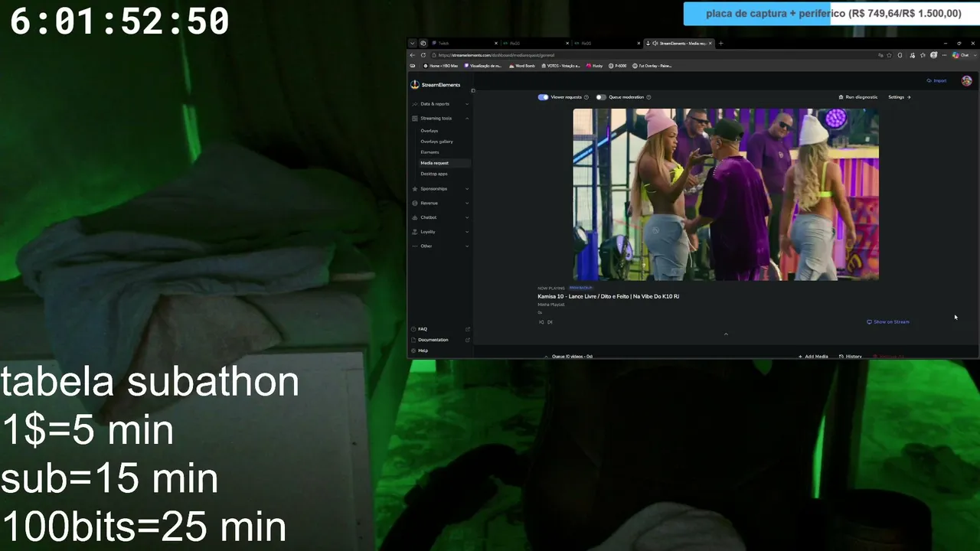
Task: Open the Documentation link
Action: [440, 340]
